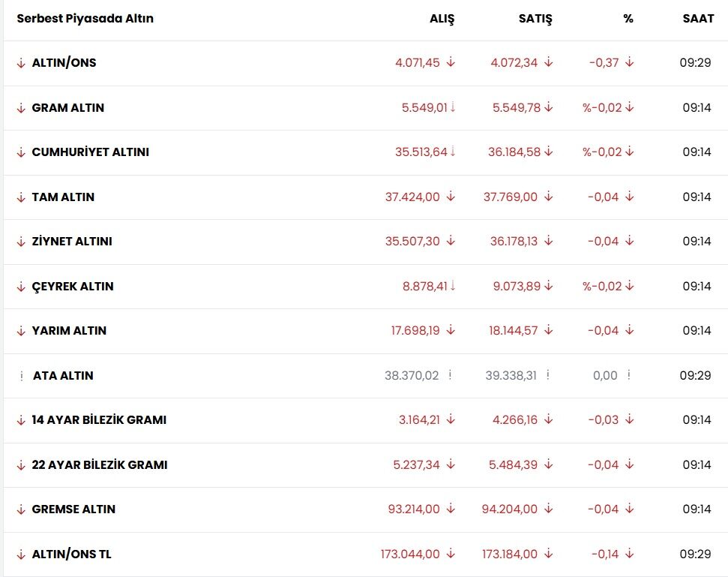The image size is (728, 577).
Task: Click the arrow next to GREMSE ALTIN -0,04 percent
Action: click(629, 509)
